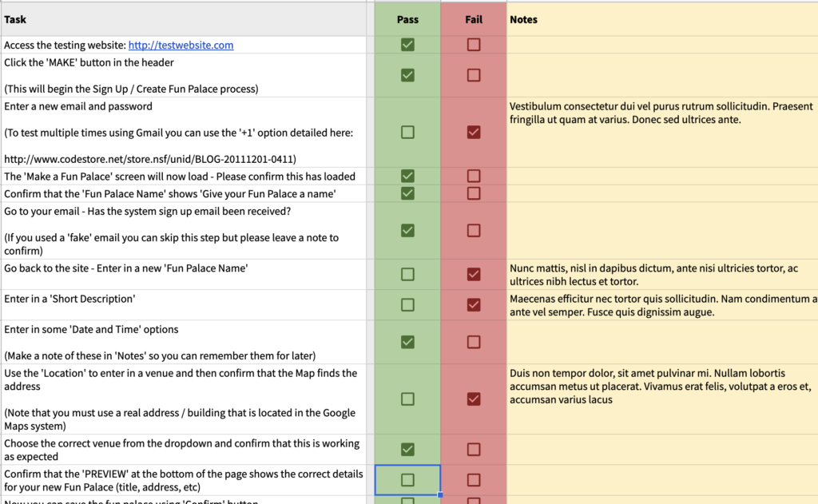
Task: Check Pass for 'Enter a new email and password' row
Action: tap(407, 132)
